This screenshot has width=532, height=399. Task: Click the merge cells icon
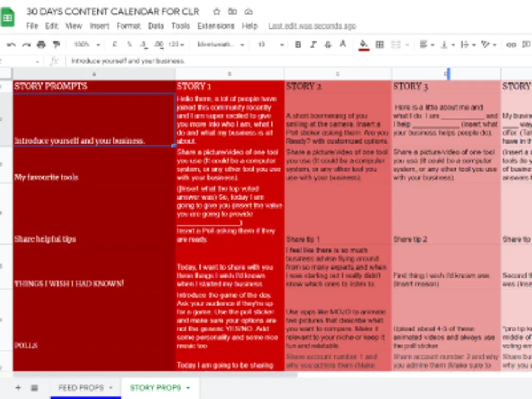pos(396,45)
